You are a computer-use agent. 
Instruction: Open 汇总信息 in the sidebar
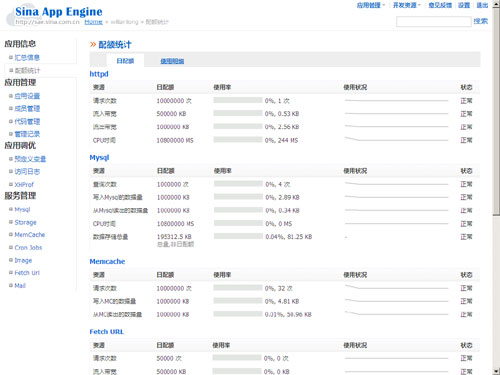[27, 58]
